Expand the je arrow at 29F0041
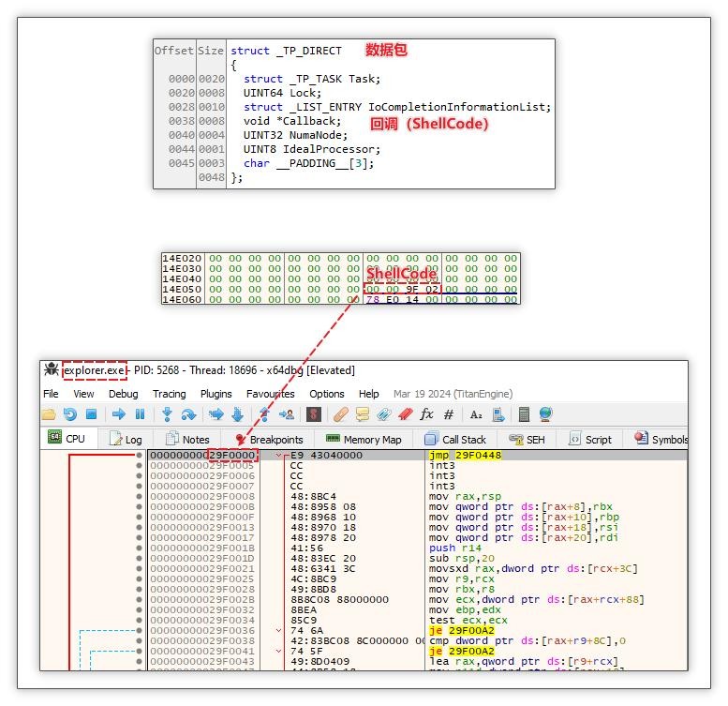 click(278, 652)
